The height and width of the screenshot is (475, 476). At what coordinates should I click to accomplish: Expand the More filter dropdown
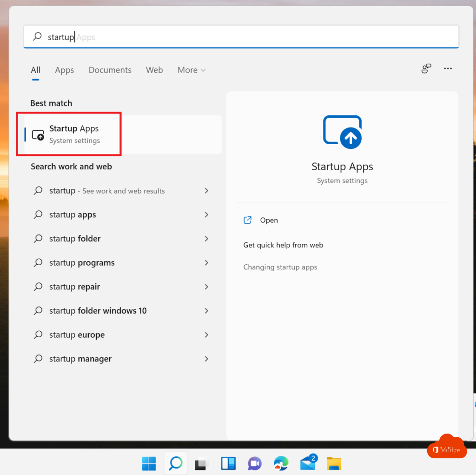click(191, 70)
